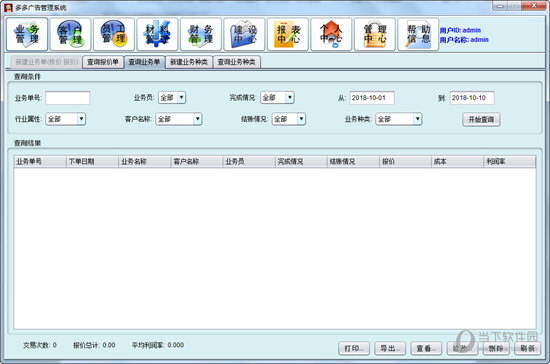Select the 查询业务单 tab
Image resolution: width=550 pixels, height=364 pixels.
click(144, 62)
